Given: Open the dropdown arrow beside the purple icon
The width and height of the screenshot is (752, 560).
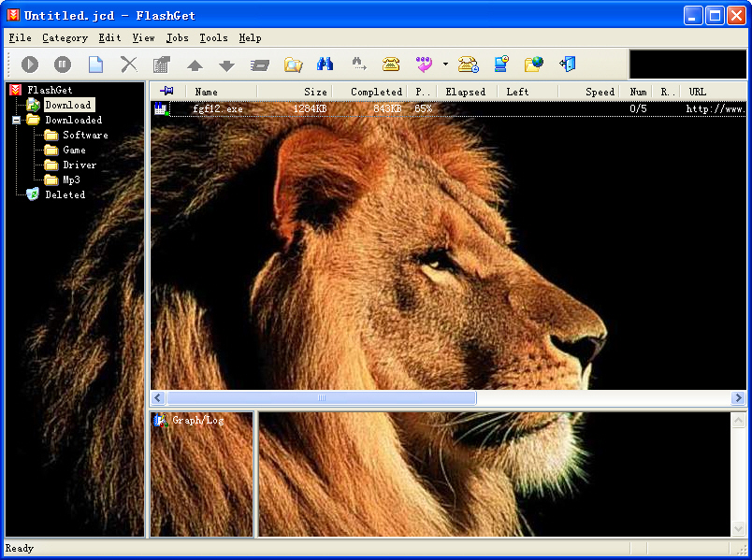Looking at the screenshot, I should [445, 64].
